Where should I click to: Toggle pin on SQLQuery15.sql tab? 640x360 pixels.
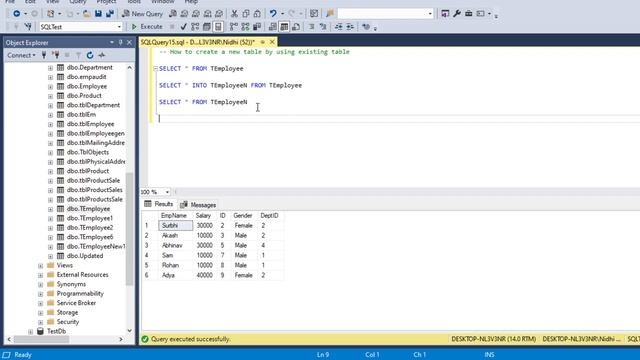pos(263,42)
